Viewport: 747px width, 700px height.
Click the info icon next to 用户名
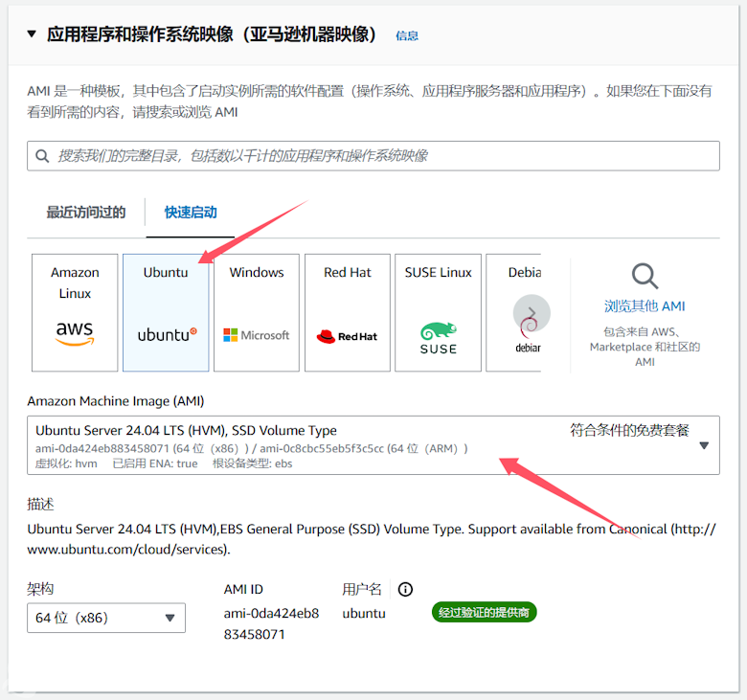[405, 590]
